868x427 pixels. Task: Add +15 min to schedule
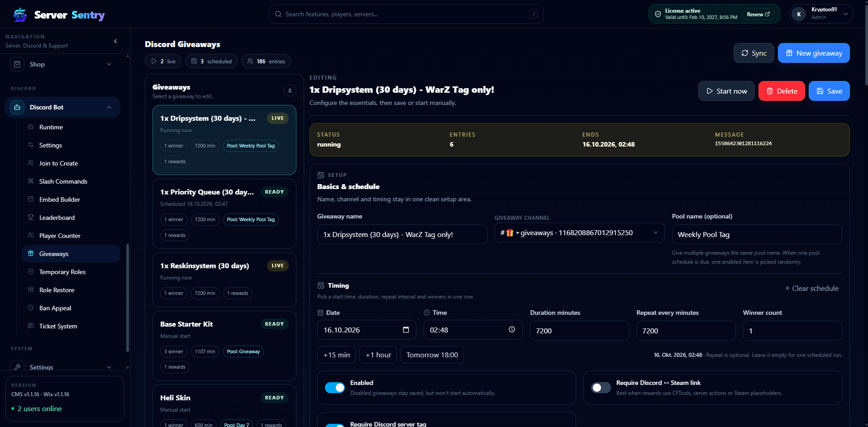point(337,355)
